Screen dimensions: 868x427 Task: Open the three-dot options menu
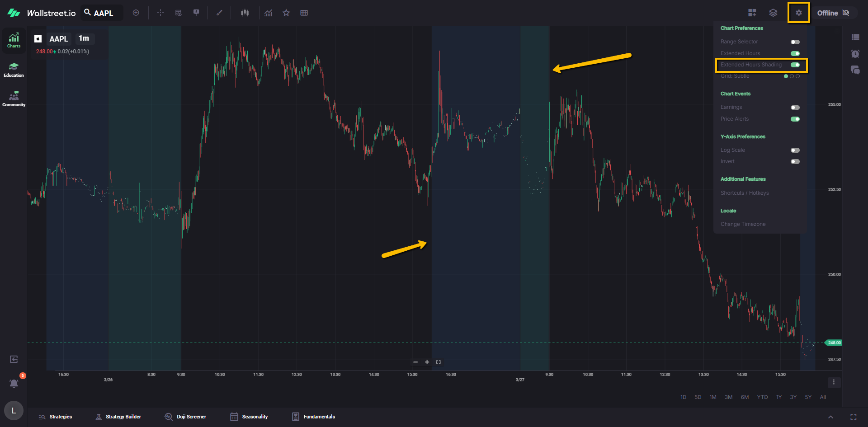pyautogui.click(x=834, y=382)
